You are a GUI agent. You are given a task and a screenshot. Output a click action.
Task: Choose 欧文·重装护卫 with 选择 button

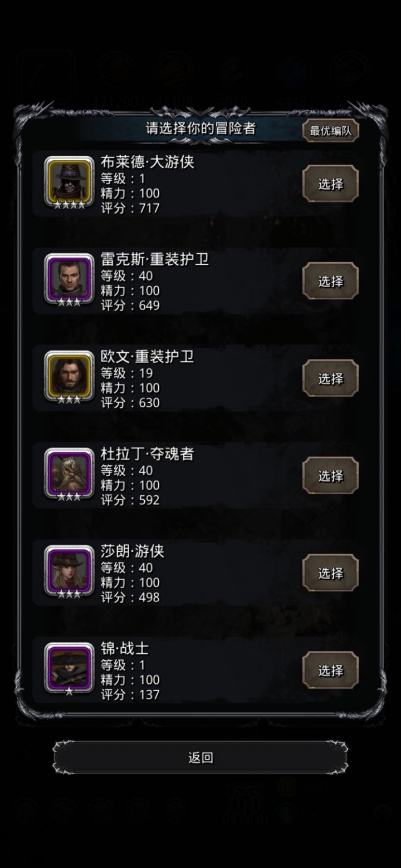[330, 378]
